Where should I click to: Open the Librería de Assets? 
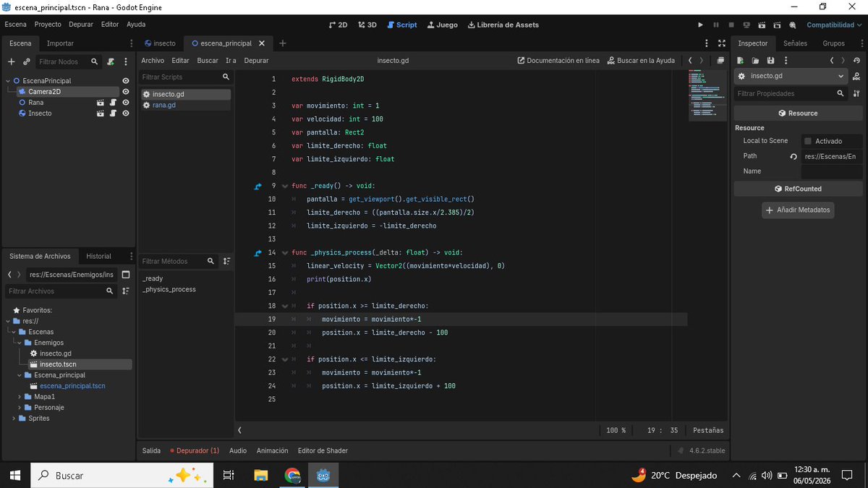[x=503, y=25]
